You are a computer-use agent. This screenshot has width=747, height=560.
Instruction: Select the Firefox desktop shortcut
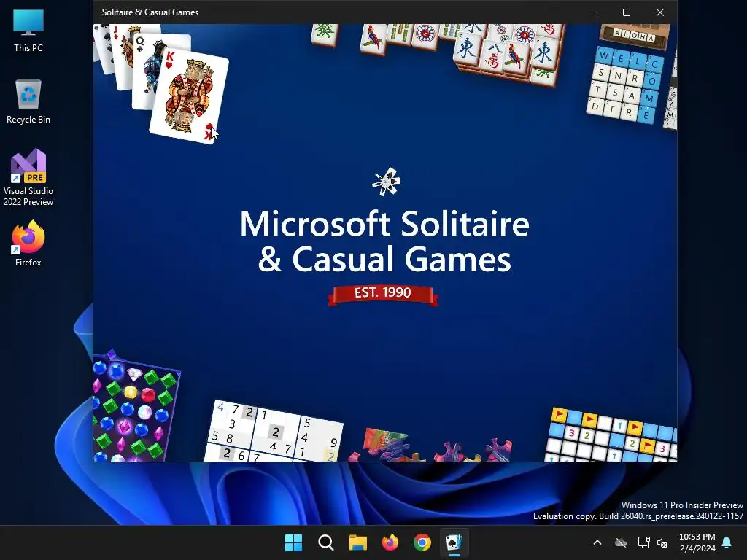point(28,244)
